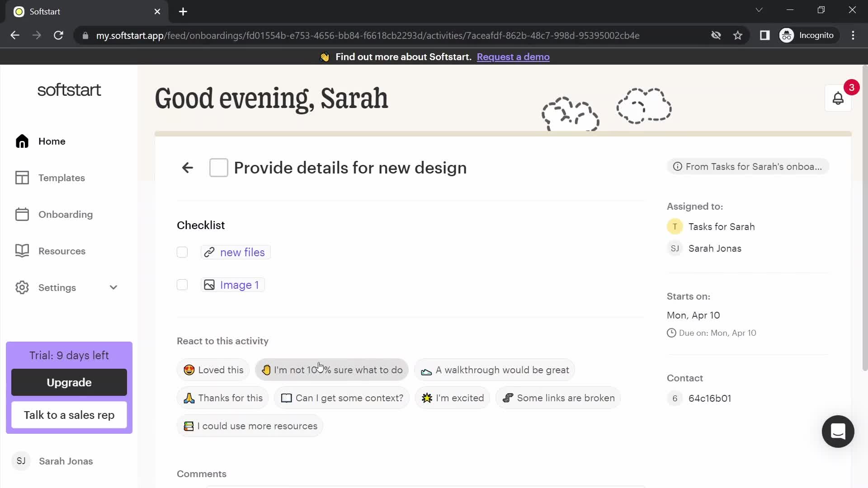Viewport: 868px width, 488px height.
Task: Click the numbered avatar beside contact 64c16b01
Action: pos(675,399)
